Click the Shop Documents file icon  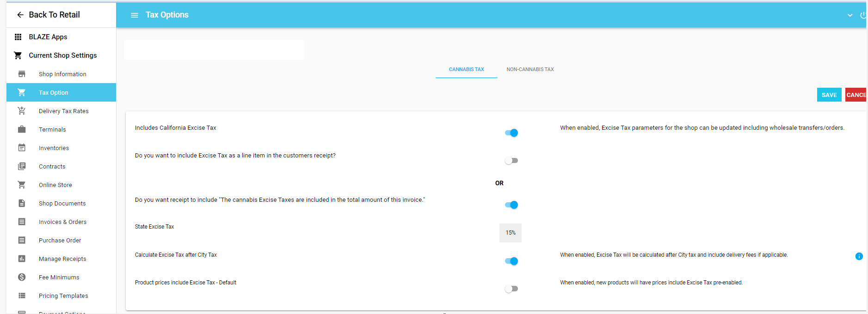click(x=22, y=203)
